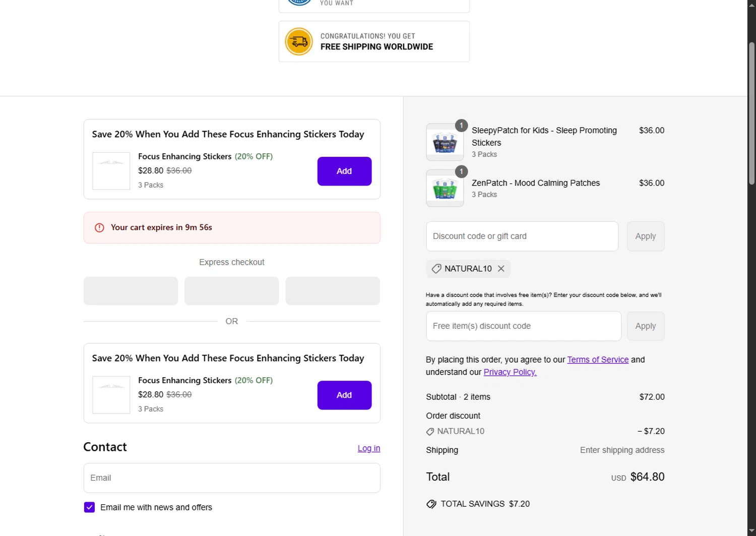Image resolution: width=756 pixels, height=536 pixels.
Task: Click quantity badge on ZenPatch thumbnail
Action: pyautogui.click(x=461, y=171)
